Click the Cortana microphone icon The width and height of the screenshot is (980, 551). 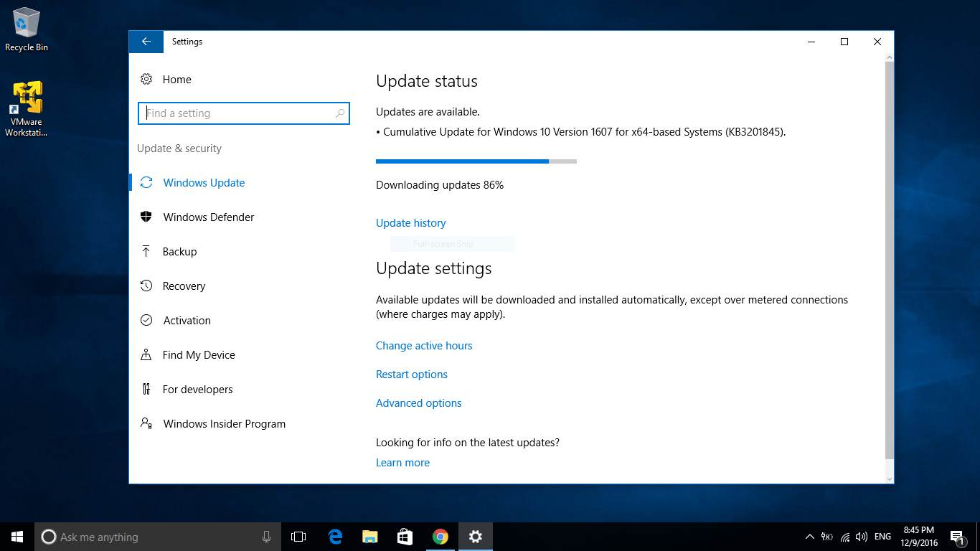point(266,537)
